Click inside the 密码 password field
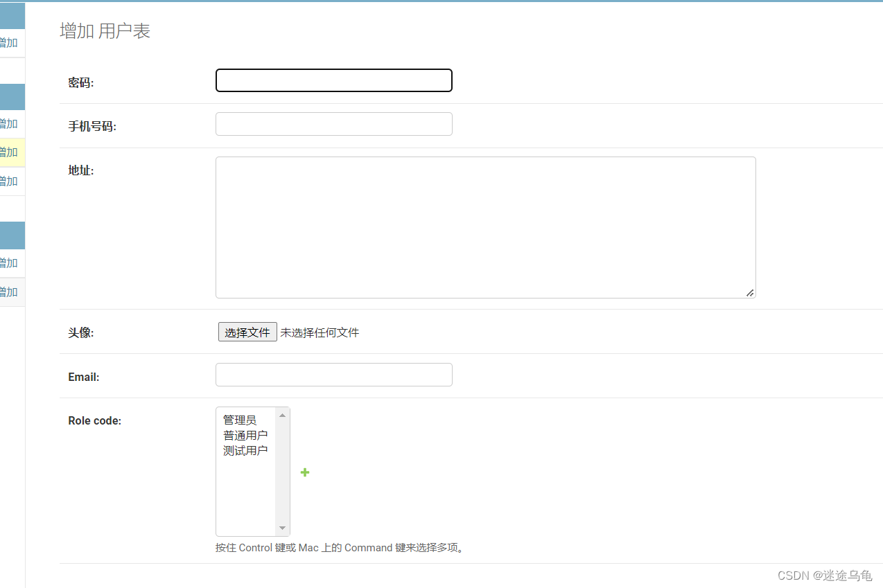The image size is (883, 588). (333, 80)
